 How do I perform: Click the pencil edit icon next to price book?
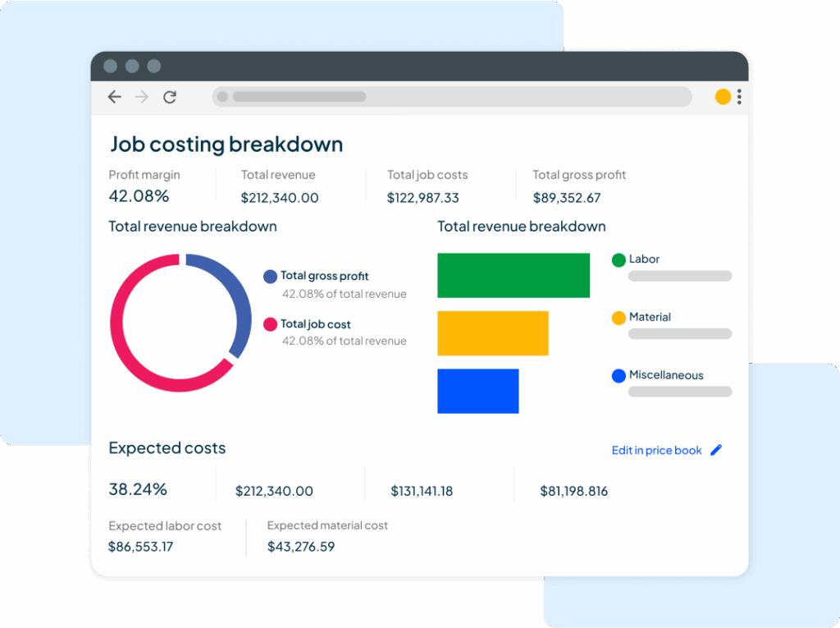[x=716, y=450]
